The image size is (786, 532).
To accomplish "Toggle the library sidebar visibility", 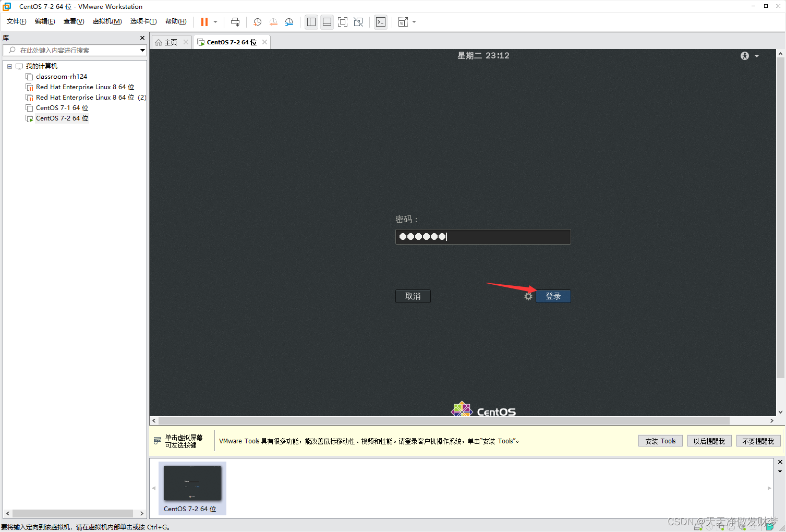I will point(311,22).
